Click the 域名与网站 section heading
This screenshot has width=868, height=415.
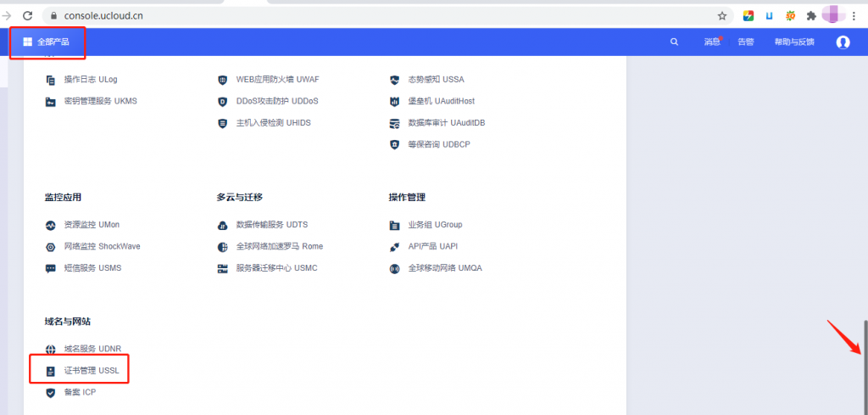click(67, 322)
